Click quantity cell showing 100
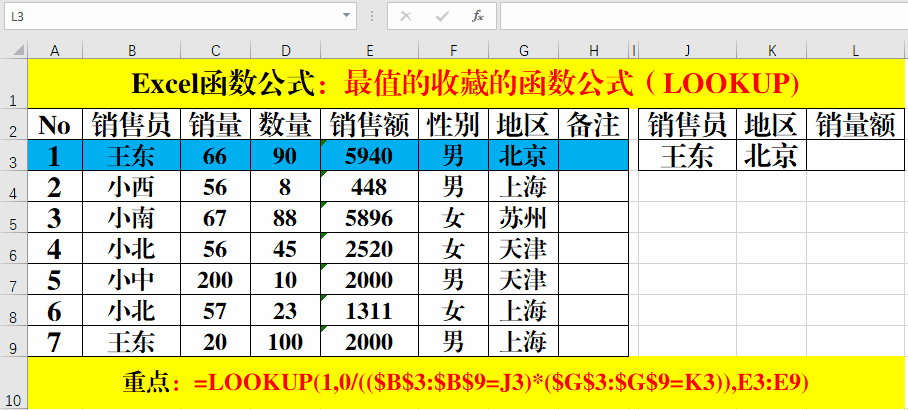Image resolution: width=908 pixels, height=410 pixels. click(x=285, y=341)
